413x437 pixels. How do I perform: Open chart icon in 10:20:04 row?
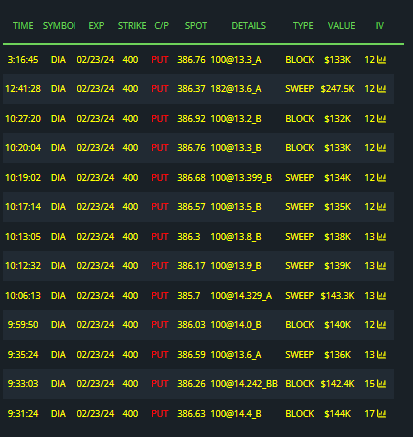(381, 148)
